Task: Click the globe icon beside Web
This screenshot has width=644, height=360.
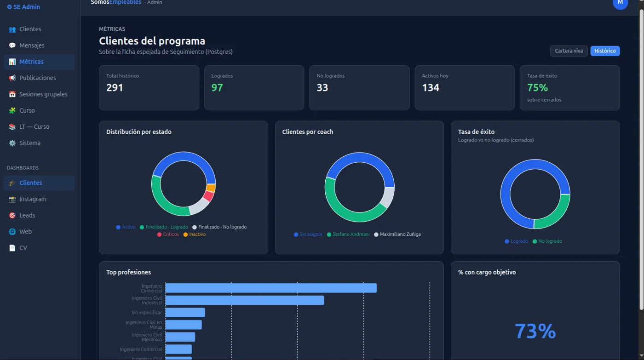Action: tap(12, 232)
